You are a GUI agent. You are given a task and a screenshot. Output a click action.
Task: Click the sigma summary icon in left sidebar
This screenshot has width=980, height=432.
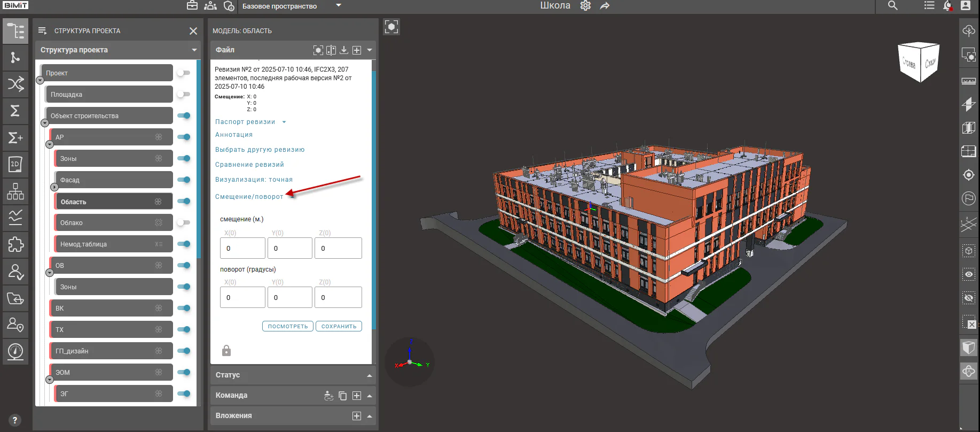[x=15, y=111]
